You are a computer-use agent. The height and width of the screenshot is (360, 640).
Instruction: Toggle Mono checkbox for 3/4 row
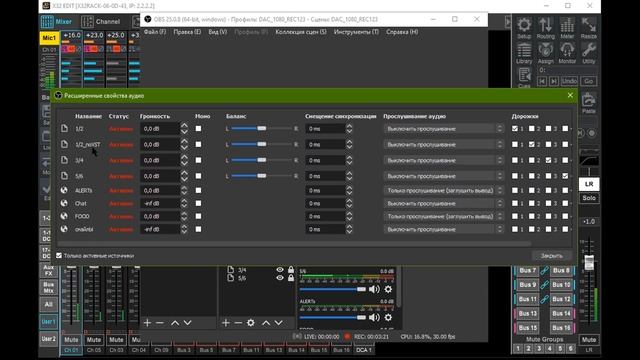pyautogui.click(x=198, y=160)
